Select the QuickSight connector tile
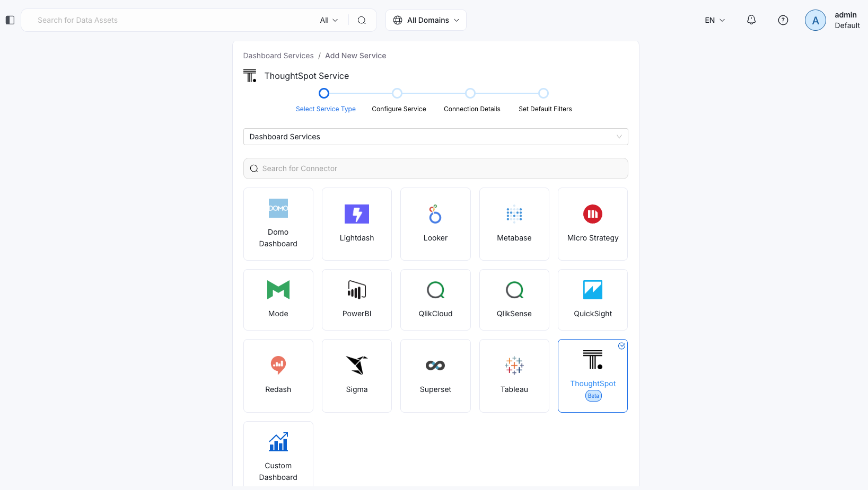Screen dimensions: 868x490 coord(592,300)
